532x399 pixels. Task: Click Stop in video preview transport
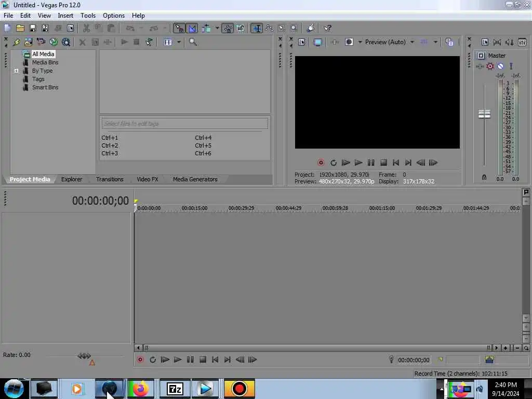(x=383, y=163)
